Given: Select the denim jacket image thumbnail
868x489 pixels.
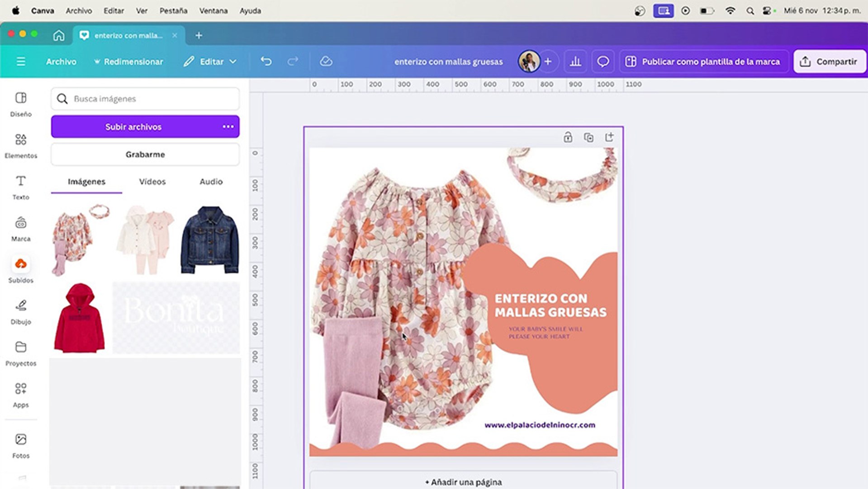Looking at the screenshot, I should (x=209, y=240).
